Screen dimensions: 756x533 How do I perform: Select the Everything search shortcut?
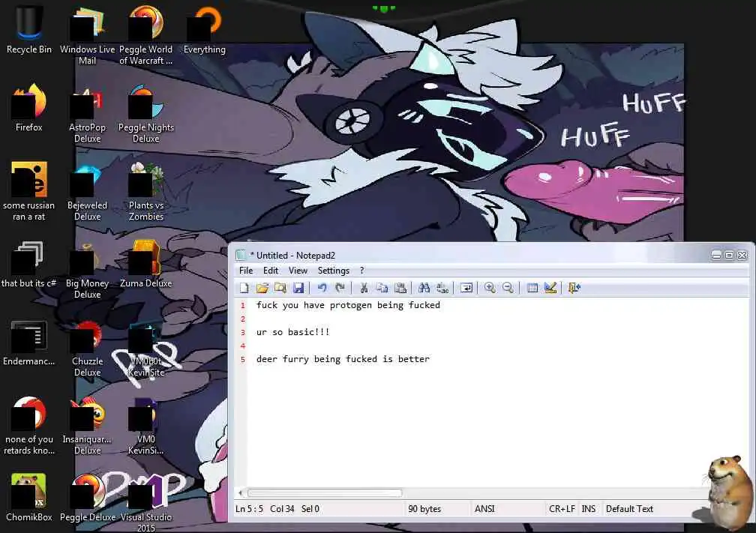(x=205, y=30)
